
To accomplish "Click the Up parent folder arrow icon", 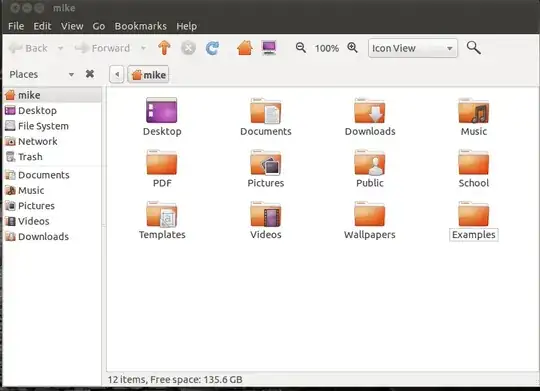I will [164, 48].
